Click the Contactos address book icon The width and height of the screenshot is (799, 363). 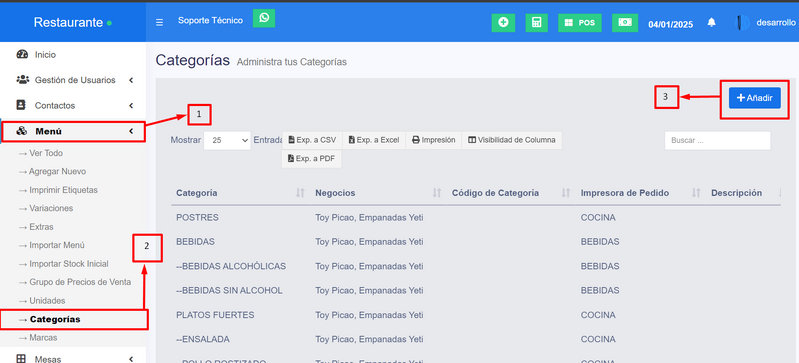click(x=21, y=105)
